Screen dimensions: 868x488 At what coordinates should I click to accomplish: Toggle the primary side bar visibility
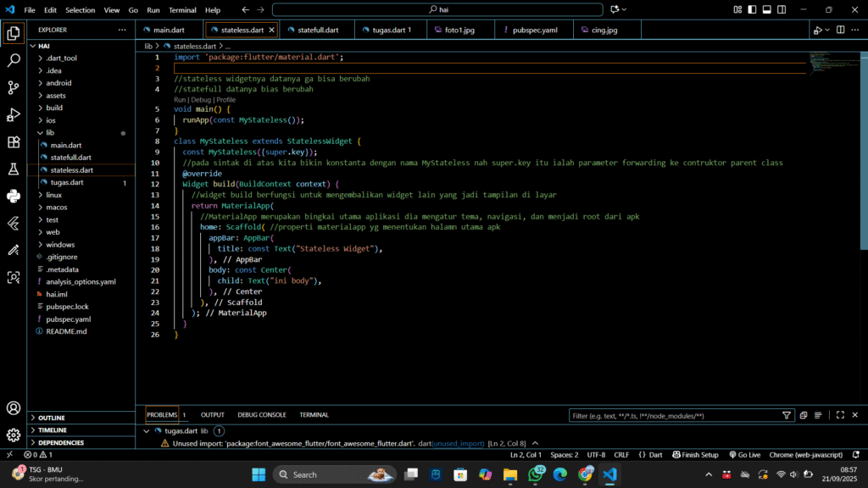pos(752,10)
